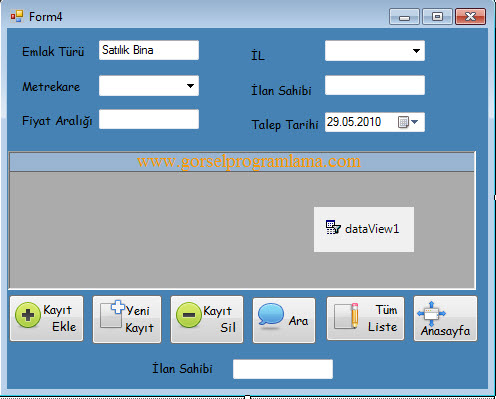Viewport: 496px width, 399px height.
Task: Click the Form4 title bar icon
Action: [17, 16]
